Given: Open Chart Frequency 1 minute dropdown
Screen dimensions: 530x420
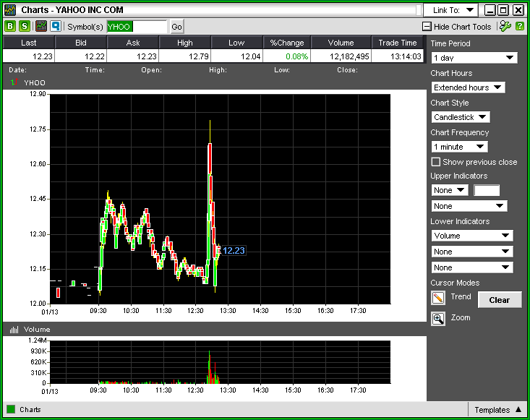Looking at the screenshot, I should point(459,147).
